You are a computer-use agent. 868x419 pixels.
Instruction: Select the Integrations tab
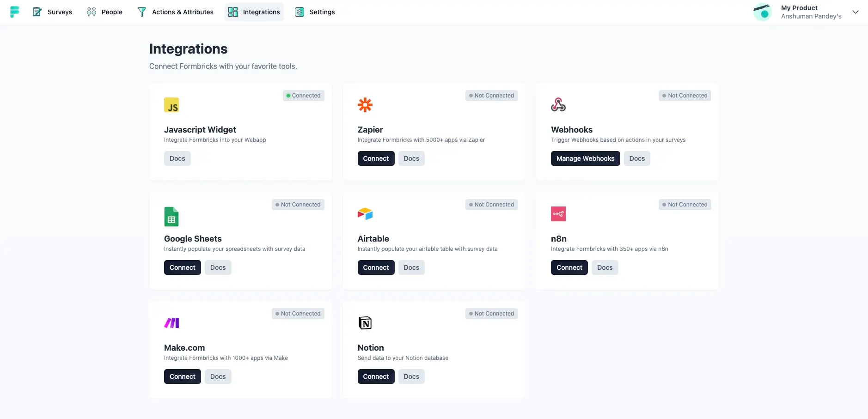tap(254, 12)
